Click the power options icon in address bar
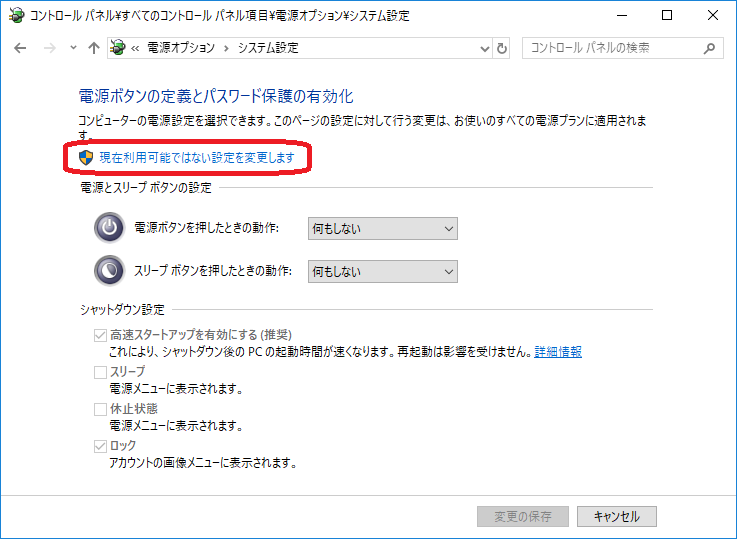The width and height of the screenshot is (737, 539). click(x=118, y=47)
